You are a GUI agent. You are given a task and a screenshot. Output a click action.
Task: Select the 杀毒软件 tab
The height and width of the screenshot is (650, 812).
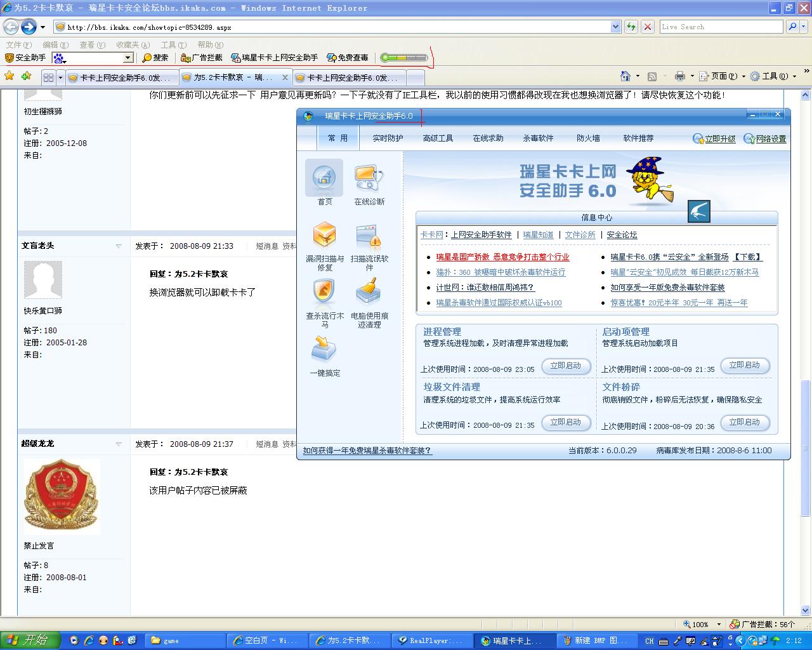pos(538,138)
